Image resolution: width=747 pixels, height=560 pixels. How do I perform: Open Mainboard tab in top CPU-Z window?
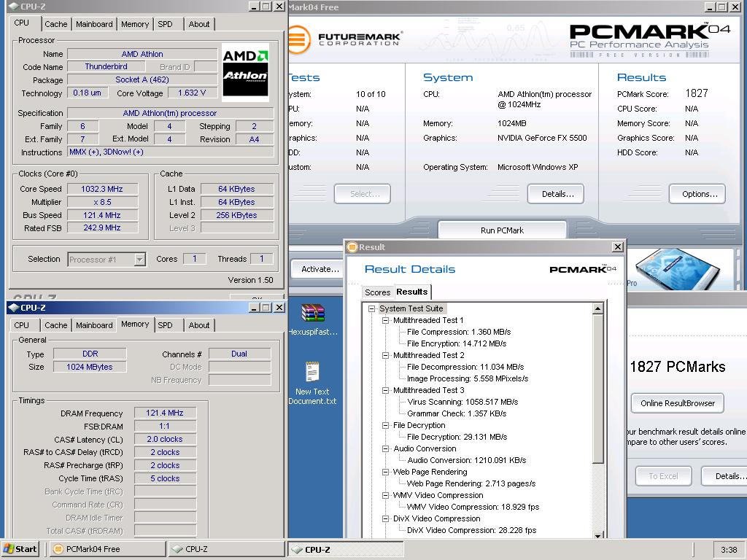click(94, 24)
